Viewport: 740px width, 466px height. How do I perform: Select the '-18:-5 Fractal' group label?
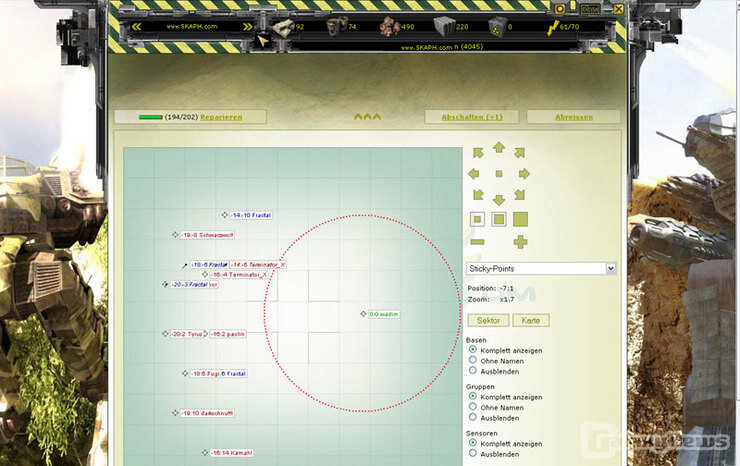(x=210, y=265)
